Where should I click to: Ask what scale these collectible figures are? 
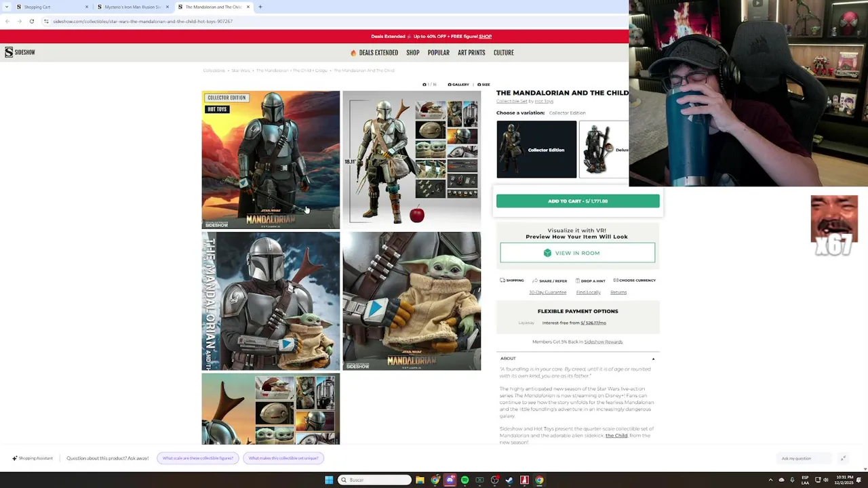pyautogui.click(x=198, y=458)
